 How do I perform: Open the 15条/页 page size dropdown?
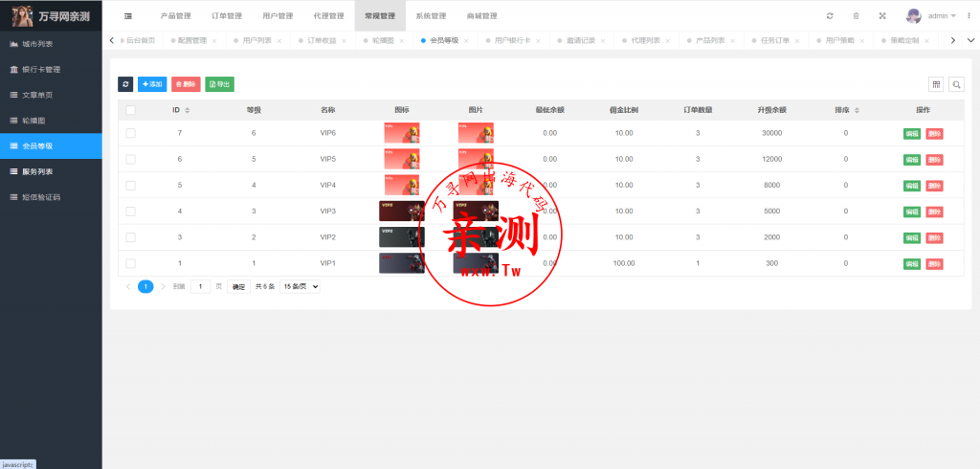tap(300, 286)
